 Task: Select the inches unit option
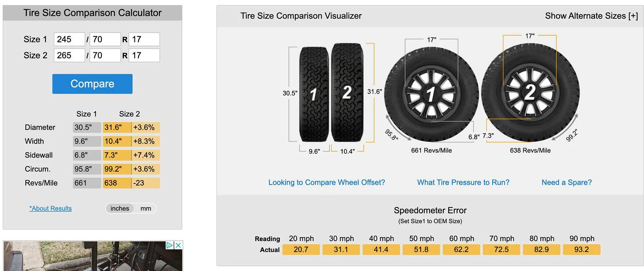point(120,208)
